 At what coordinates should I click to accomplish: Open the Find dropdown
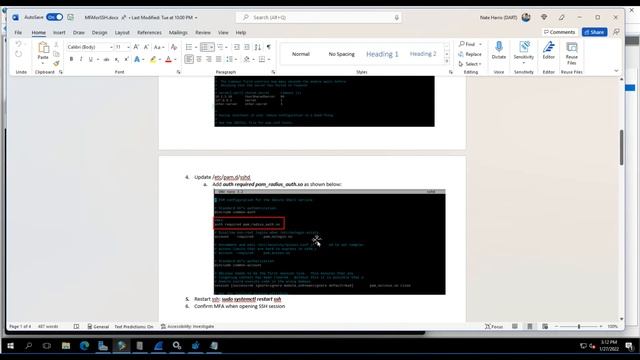[480, 44]
